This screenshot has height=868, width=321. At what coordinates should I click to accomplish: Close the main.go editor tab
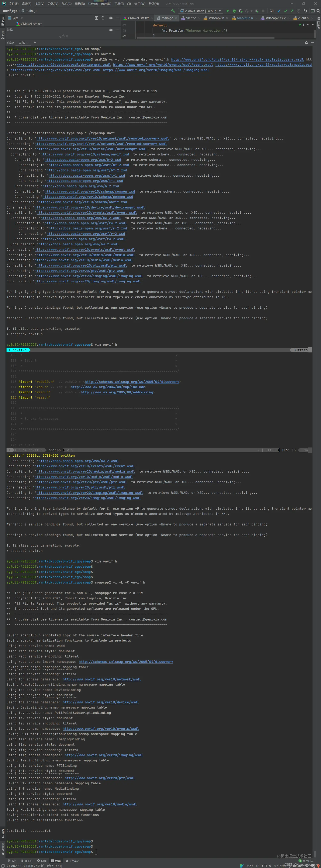176,18
